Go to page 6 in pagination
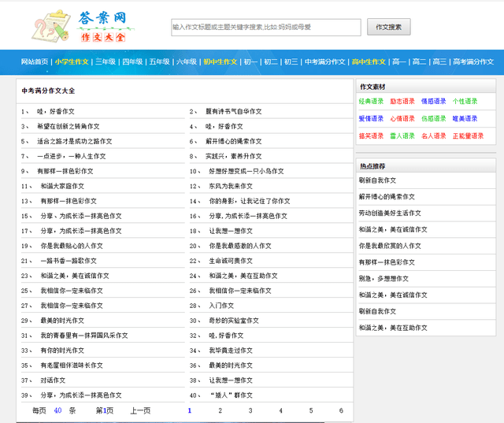 [341, 410]
